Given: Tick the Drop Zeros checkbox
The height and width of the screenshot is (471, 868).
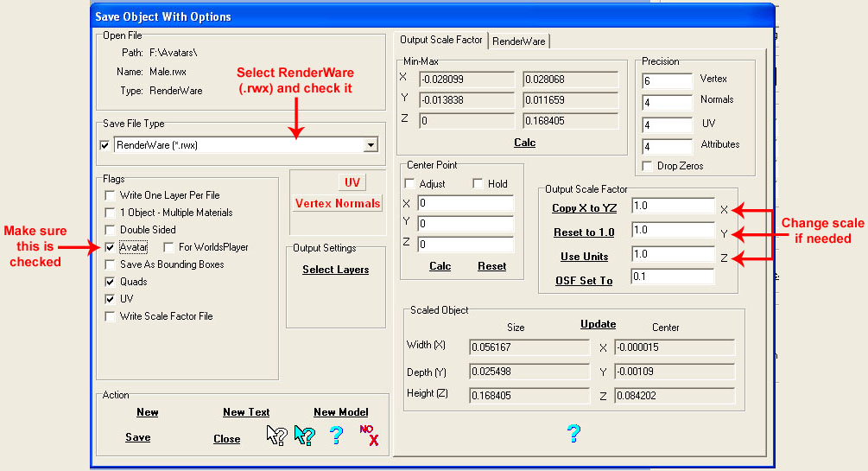Looking at the screenshot, I should (648, 166).
